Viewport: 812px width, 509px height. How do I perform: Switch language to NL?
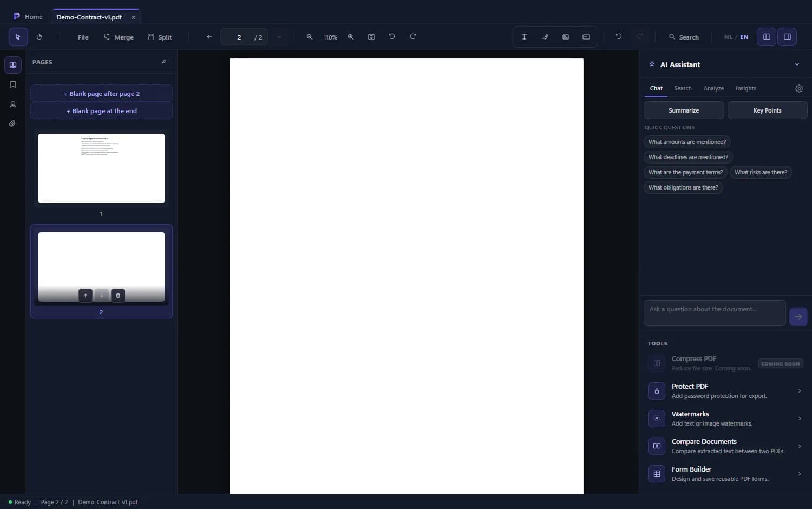728,37
